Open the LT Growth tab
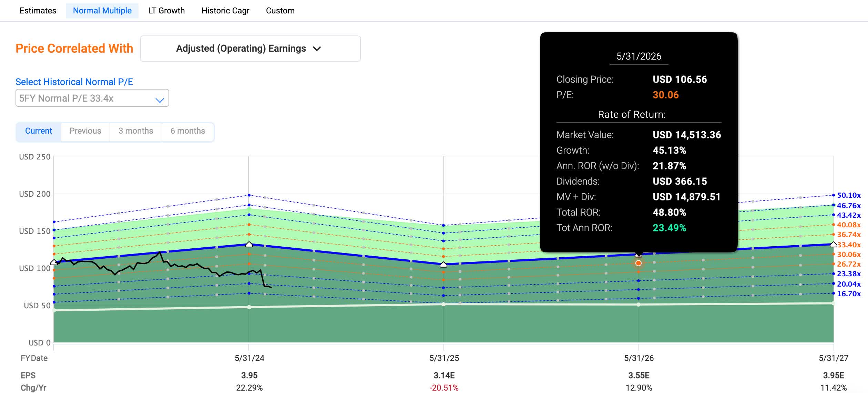The height and width of the screenshot is (393, 868). 166,11
